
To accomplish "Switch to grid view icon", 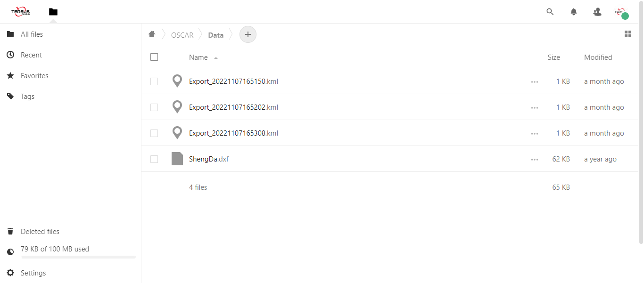I will 627,34.
